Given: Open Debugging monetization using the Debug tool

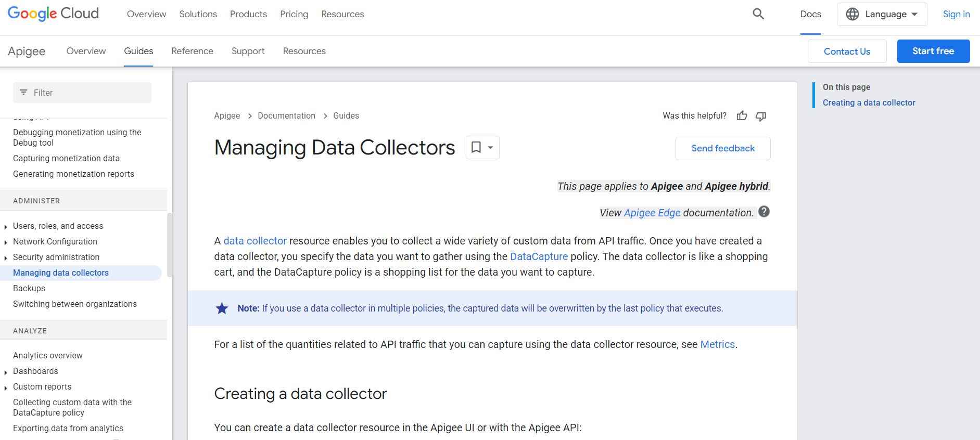Looking at the screenshot, I should click(x=77, y=137).
